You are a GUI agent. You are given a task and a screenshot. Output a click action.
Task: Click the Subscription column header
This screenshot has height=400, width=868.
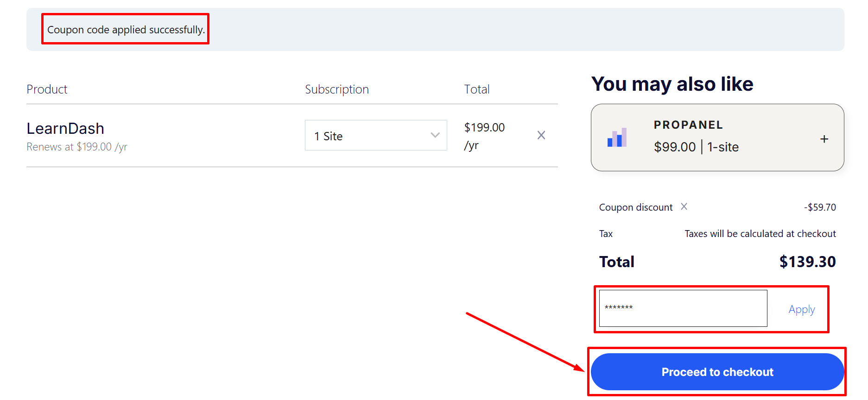point(336,89)
